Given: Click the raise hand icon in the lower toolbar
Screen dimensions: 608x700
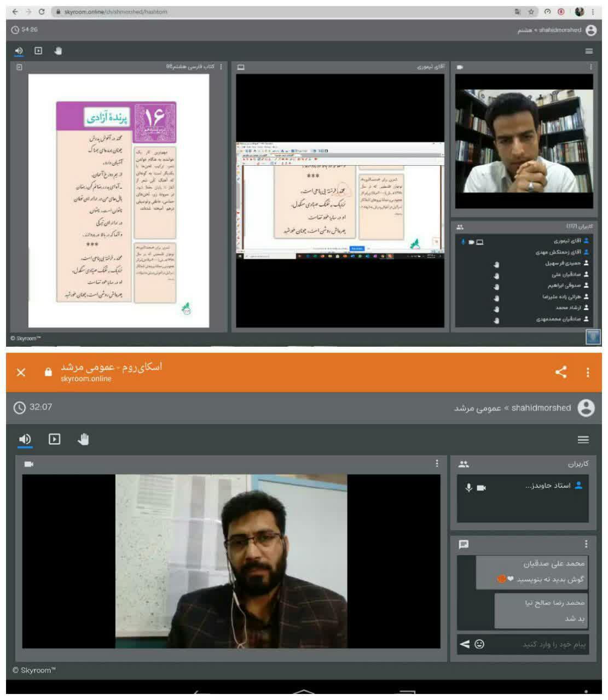Looking at the screenshot, I should pos(83,439).
